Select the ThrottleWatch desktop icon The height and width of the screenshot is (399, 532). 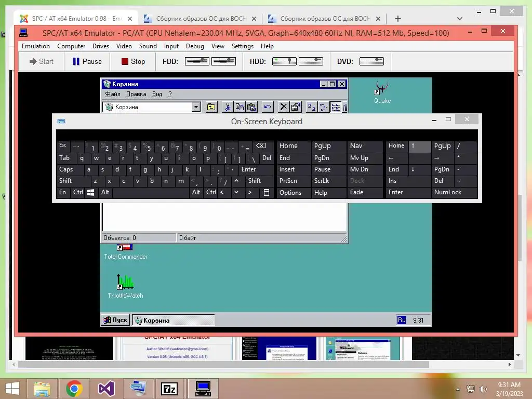click(125, 286)
